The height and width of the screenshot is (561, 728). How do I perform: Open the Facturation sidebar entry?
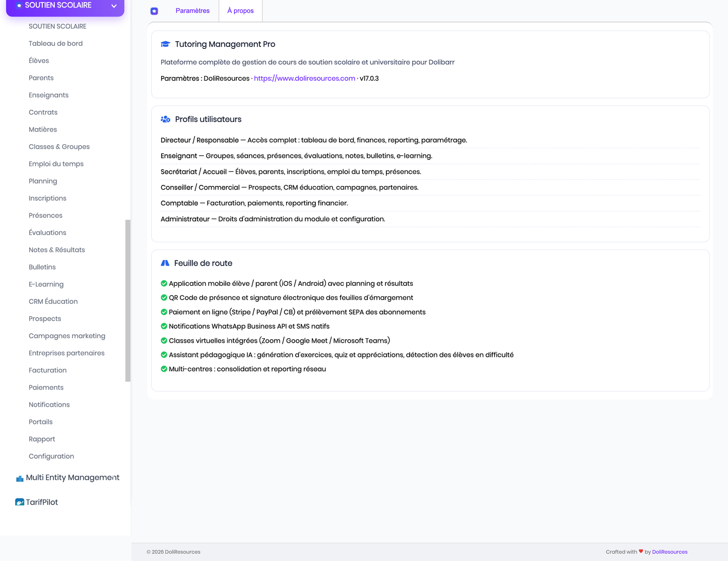[x=47, y=370]
